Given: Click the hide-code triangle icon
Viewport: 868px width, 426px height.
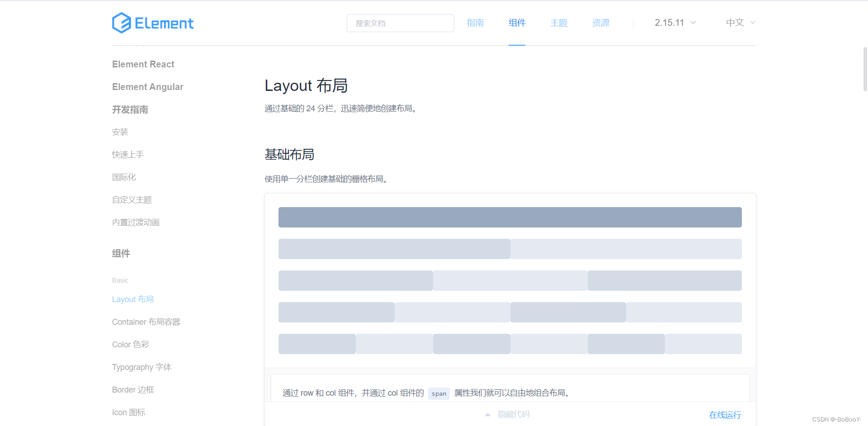Looking at the screenshot, I should coord(488,414).
